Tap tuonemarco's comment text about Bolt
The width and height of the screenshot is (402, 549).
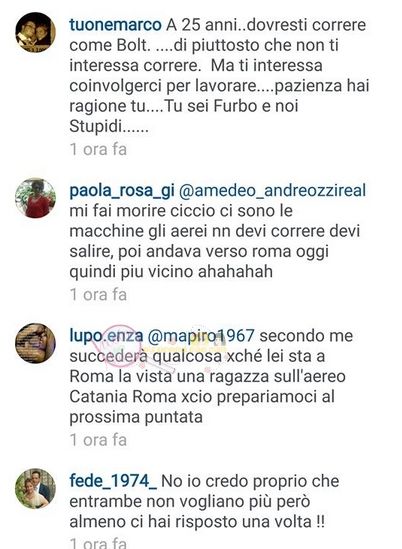point(219,75)
